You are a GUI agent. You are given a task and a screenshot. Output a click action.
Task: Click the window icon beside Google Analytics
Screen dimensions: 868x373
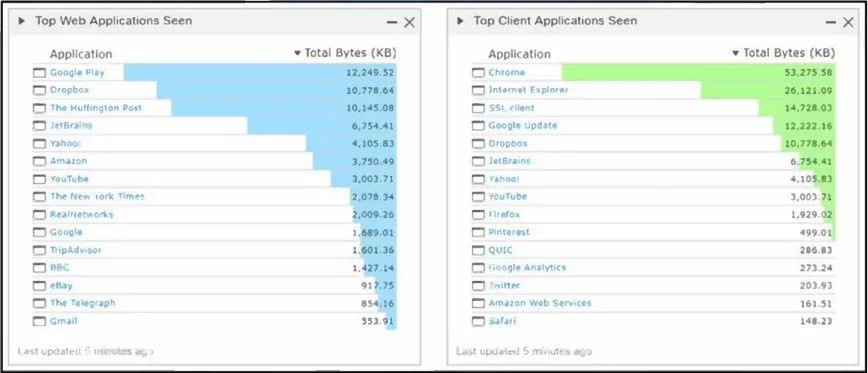point(478,268)
